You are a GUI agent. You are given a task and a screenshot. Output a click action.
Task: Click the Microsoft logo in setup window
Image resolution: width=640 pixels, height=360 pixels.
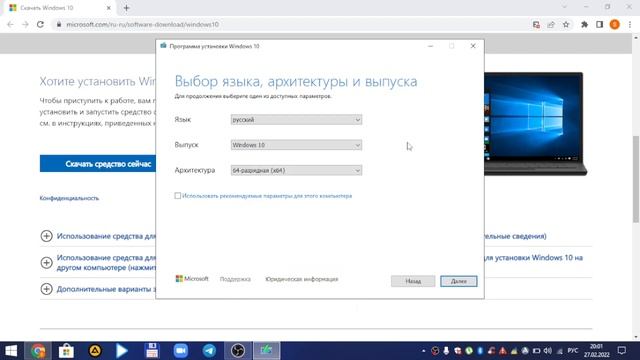point(191,279)
